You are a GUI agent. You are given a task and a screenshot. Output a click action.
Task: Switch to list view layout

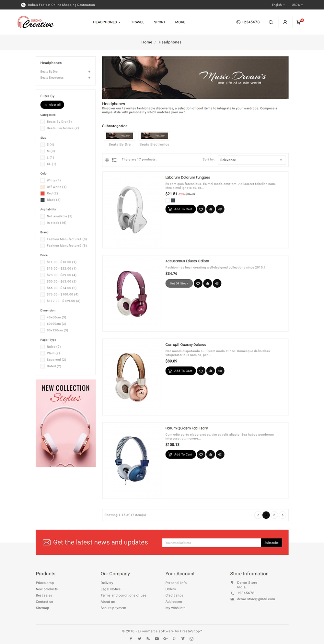tap(114, 160)
